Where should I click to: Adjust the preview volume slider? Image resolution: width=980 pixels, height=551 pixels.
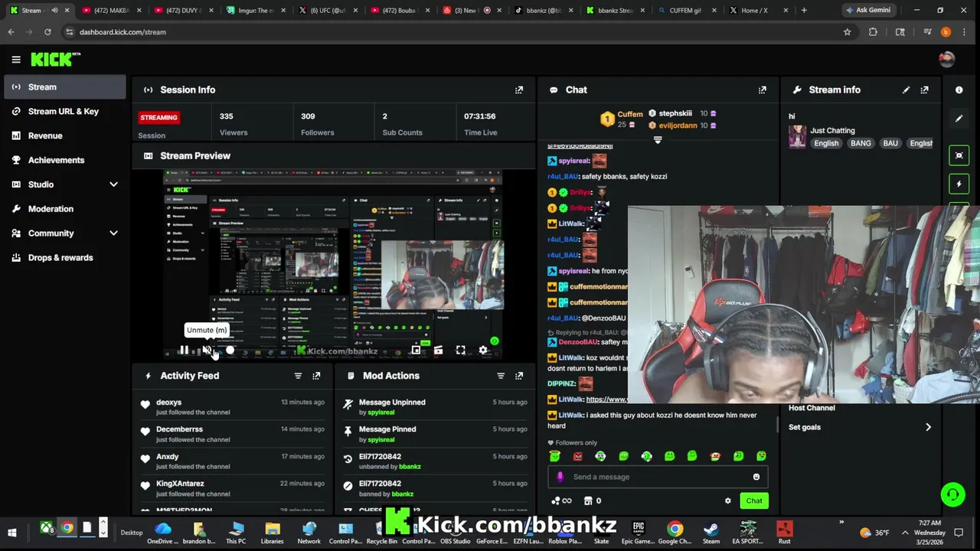coord(230,350)
